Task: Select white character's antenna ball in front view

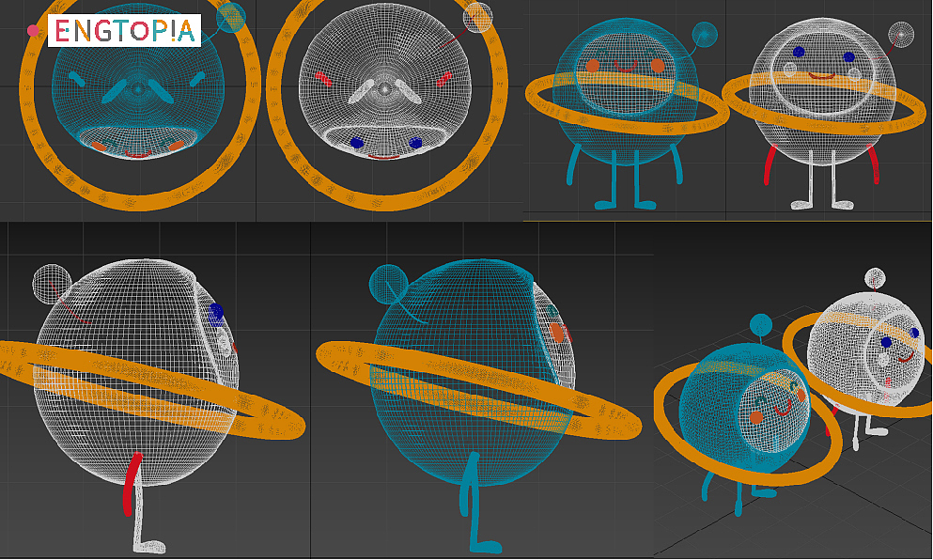Action: pos(901,35)
